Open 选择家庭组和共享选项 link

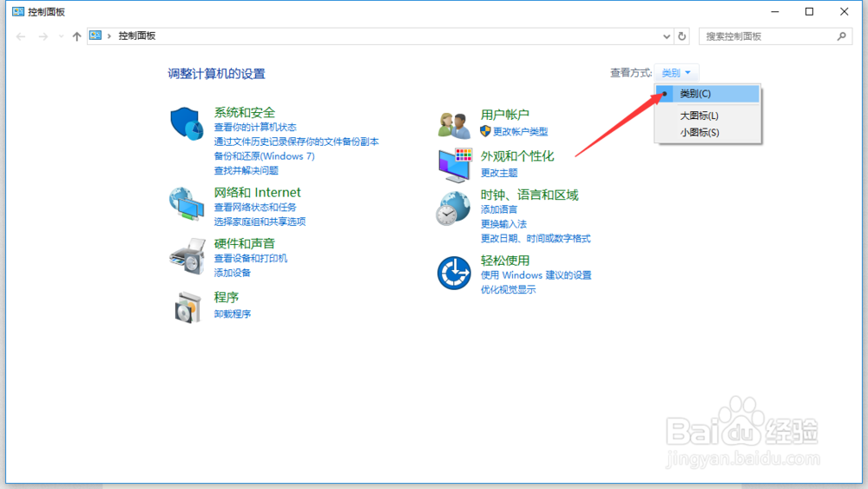click(x=260, y=221)
